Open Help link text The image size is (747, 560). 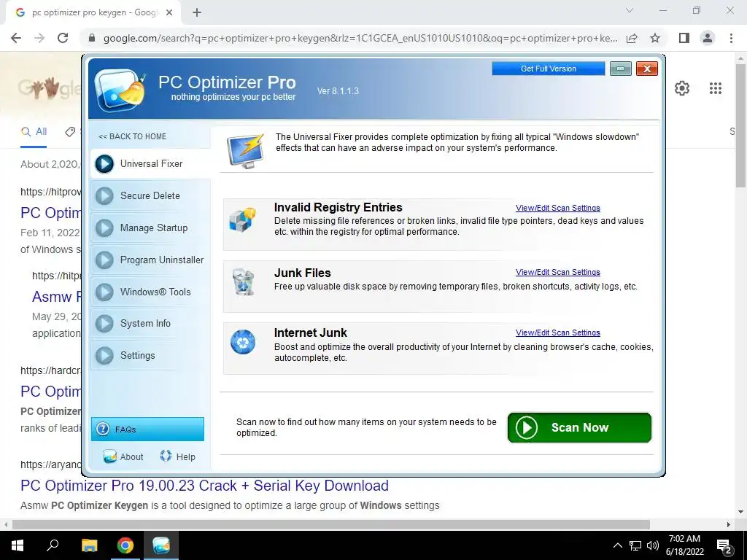186,456
